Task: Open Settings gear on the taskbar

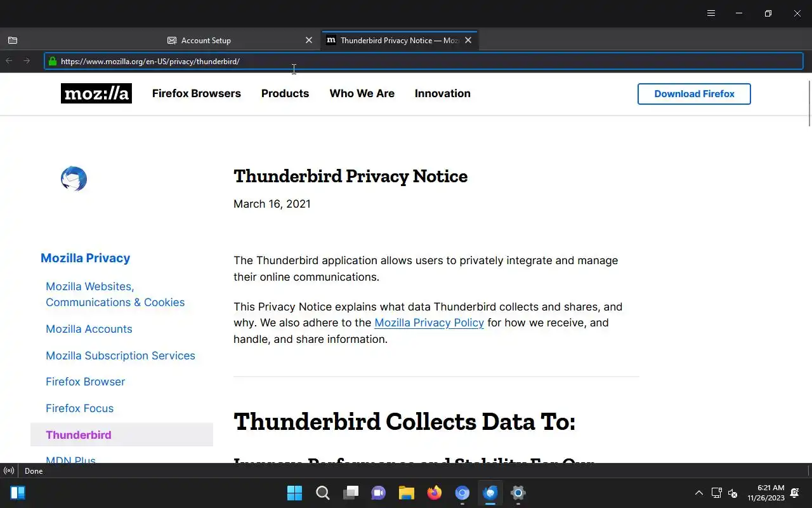Action: click(x=518, y=493)
